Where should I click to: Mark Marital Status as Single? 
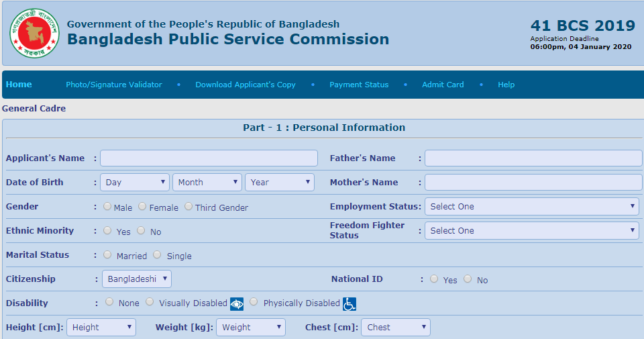pyautogui.click(x=157, y=255)
